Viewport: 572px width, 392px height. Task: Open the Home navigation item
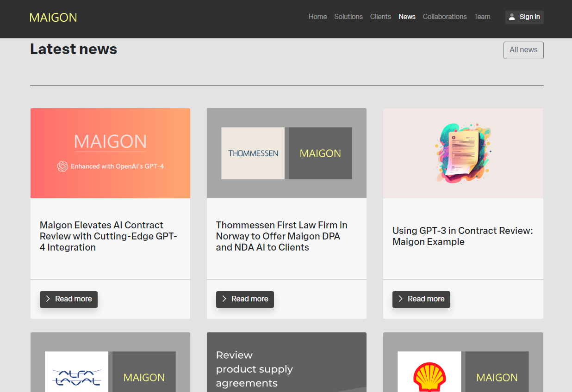(317, 17)
